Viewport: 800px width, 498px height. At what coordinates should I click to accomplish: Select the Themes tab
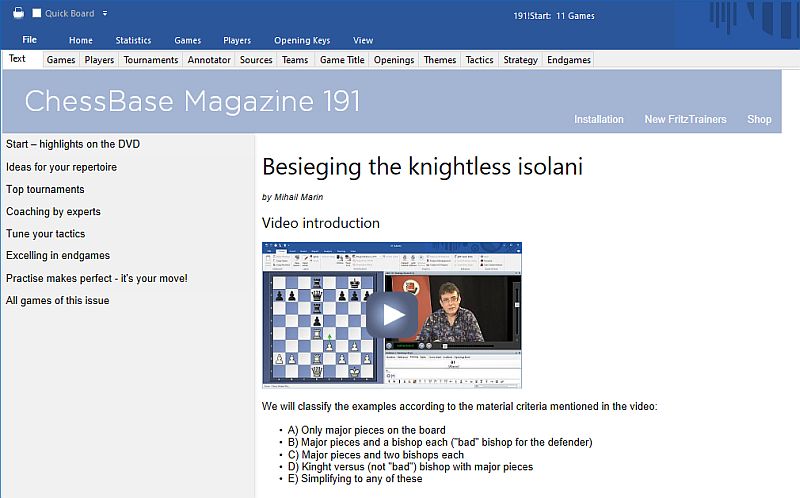tap(439, 60)
